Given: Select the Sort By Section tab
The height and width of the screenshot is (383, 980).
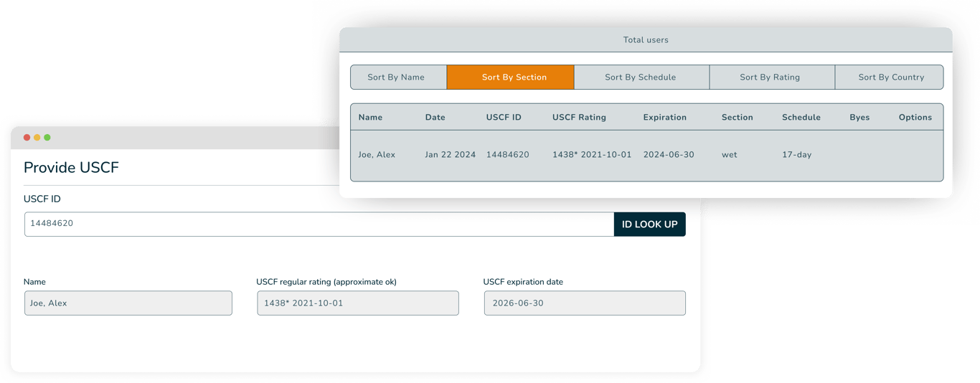Looking at the screenshot, I should pyautogui.click(x=510, y=77).
